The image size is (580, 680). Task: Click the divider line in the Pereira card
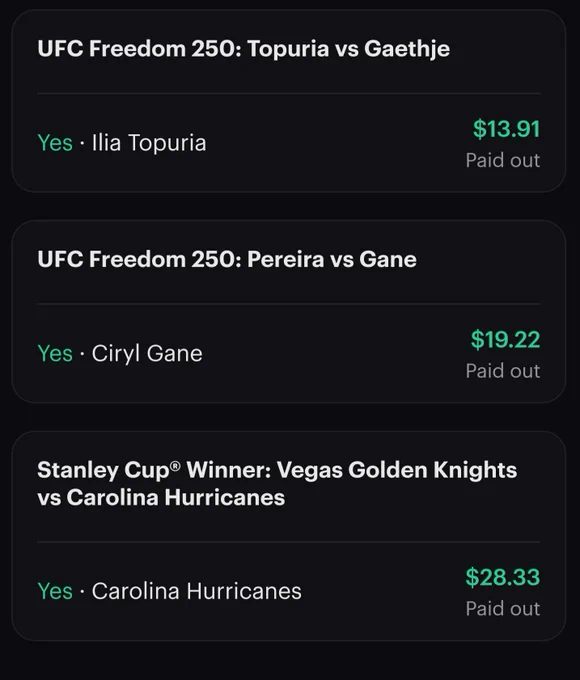[288, 304]
